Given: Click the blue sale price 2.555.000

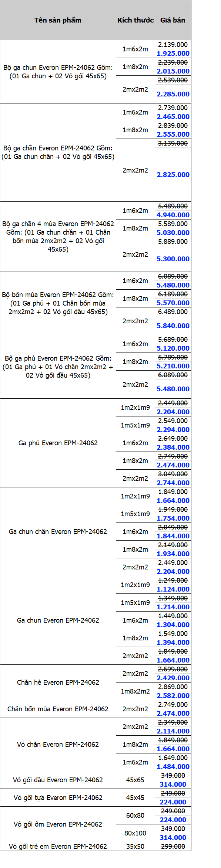Looking at the screenshot, I should point(173,134).
